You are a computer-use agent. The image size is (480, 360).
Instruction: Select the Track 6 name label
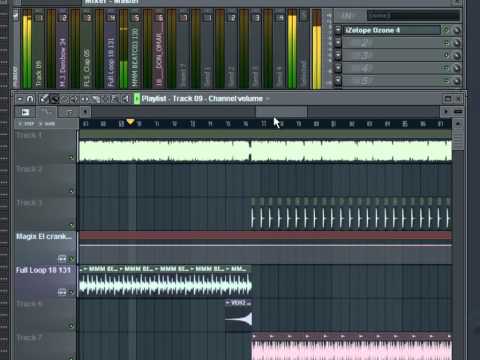click(29, 304)
